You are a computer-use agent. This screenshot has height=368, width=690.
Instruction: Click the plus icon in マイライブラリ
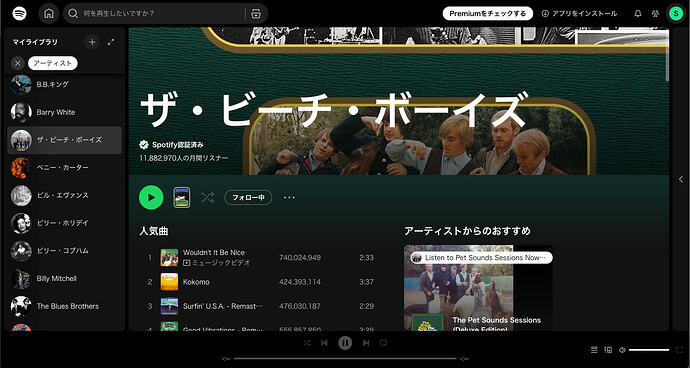(92, 42)
